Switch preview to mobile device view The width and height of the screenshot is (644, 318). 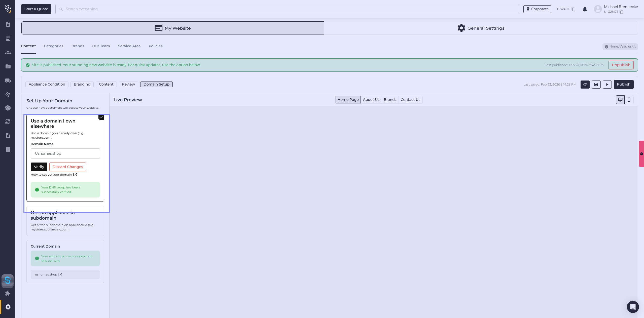click(x=629, y=100)
